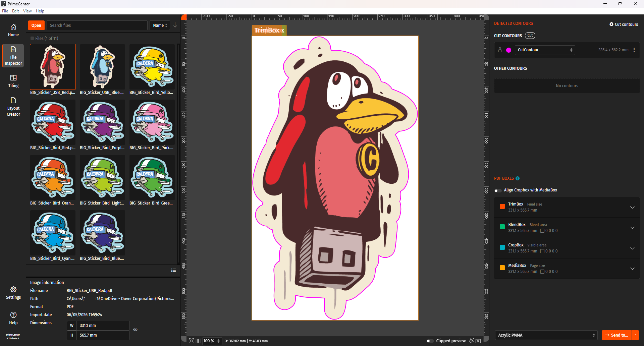Viewport: 644px width, 346px height.
Task: Click the boxed X icon in status bar
Action: tap(478, 341)
